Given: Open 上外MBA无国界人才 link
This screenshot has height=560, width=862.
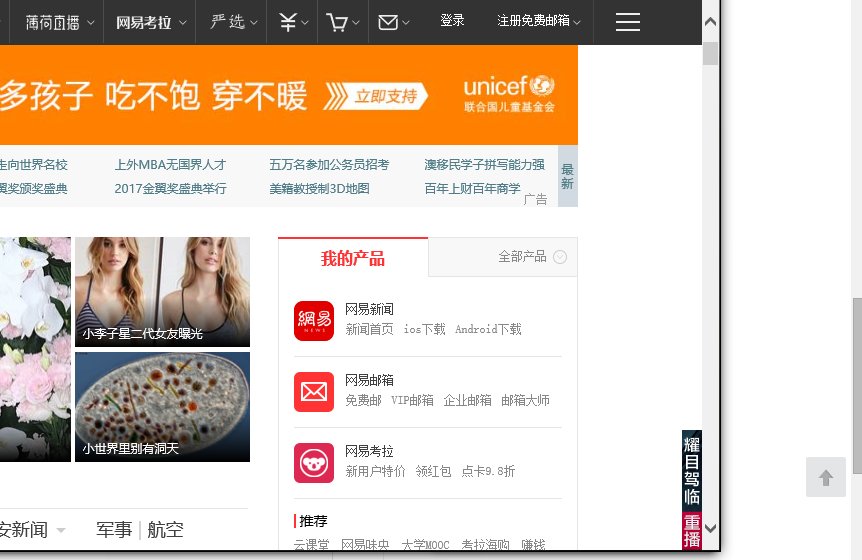Looking at the screenshot, I should coord(170,165).
